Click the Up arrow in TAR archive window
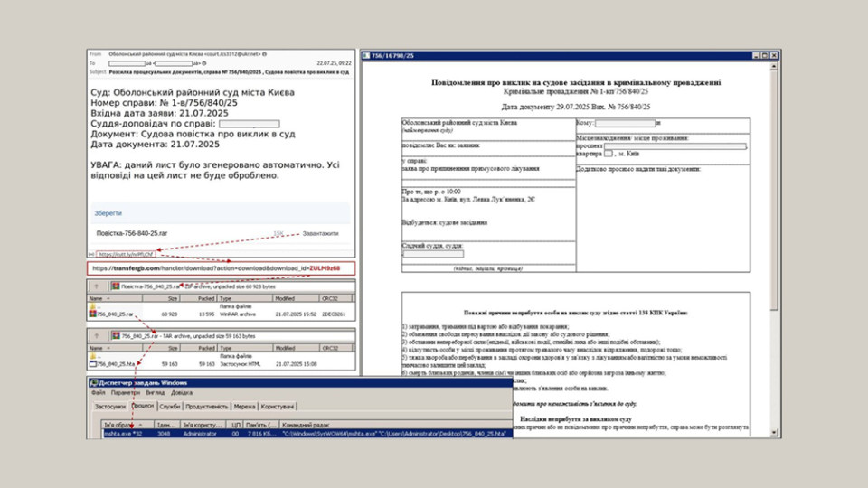This screenshot has height=488, width=868. (x=97, y=336)
